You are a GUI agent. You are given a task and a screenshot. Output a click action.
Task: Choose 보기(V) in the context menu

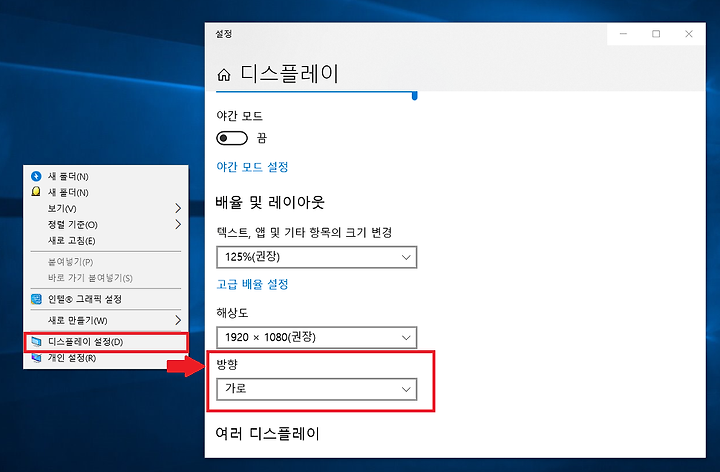pos(106,208)
